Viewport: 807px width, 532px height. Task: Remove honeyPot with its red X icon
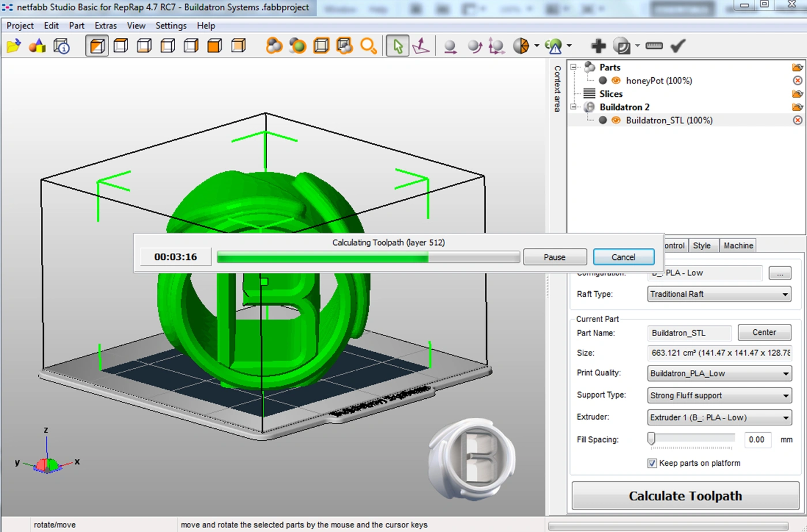797,81
